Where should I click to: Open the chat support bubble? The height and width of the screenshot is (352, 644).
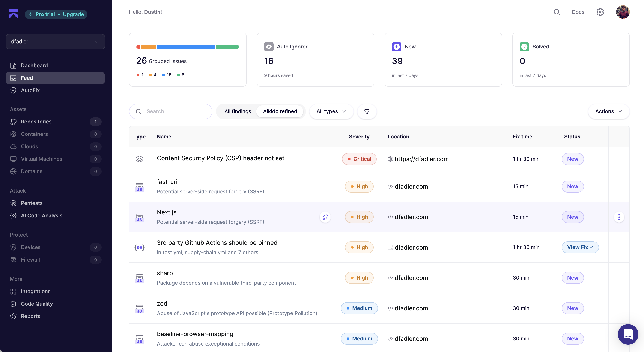(628, 334)
